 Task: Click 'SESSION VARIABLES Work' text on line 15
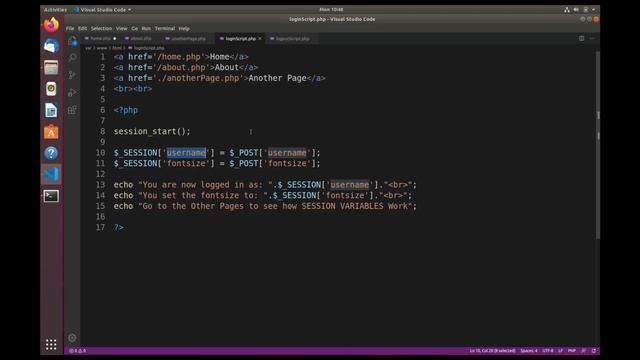coord(354,206)
